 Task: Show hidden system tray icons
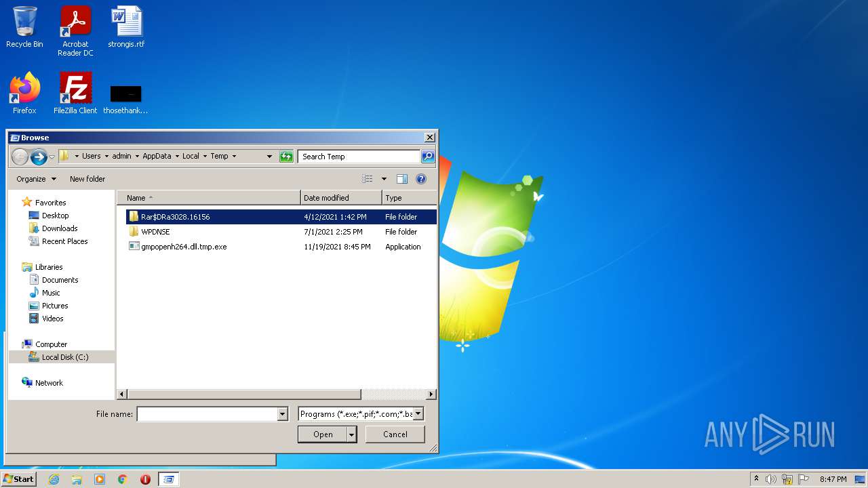pos(756,479)
